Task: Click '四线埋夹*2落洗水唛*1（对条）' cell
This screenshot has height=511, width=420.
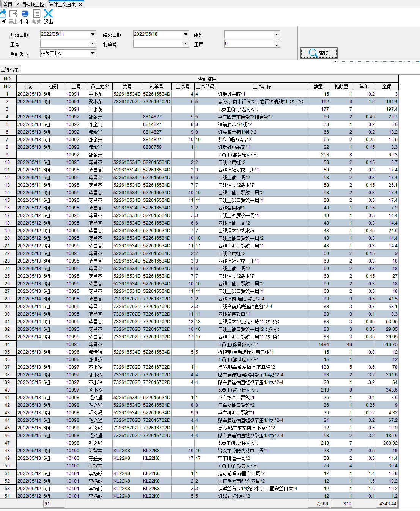Action: 262,322
